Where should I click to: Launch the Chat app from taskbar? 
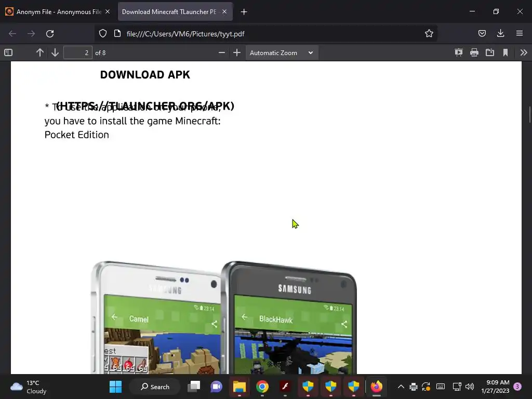tap(216, 387)
